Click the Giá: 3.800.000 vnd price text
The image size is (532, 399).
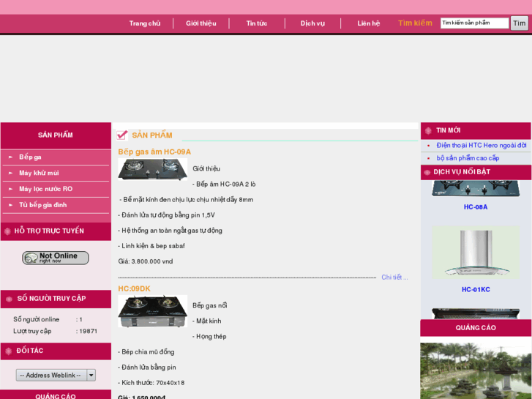coord(146,261)
